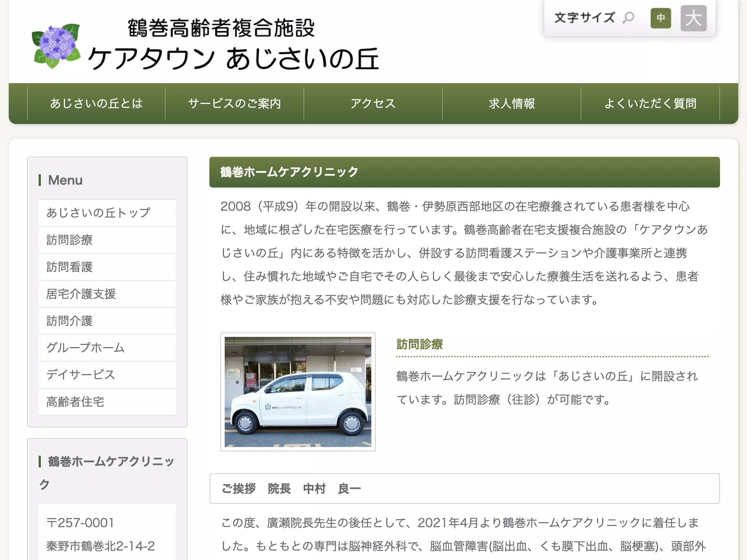The width and height of the screenshot is (747, 560).
Task: Set font size to large (大)
Action: point(693,18)
